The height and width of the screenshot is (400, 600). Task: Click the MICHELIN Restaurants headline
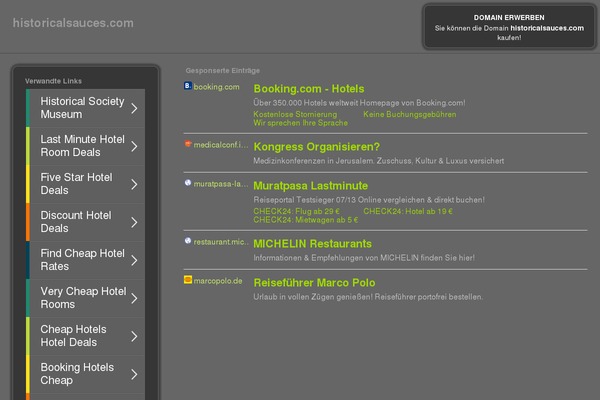click(312, 244)
